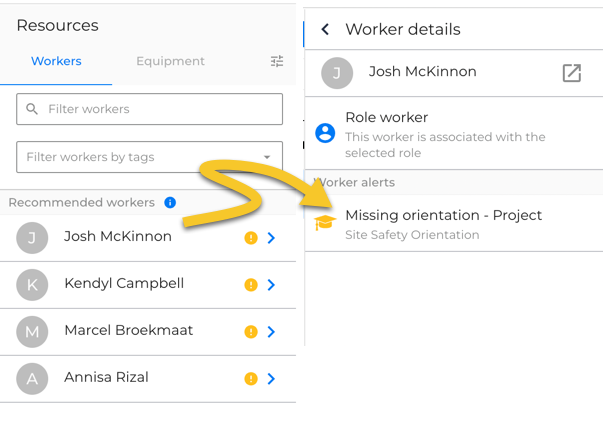Expand Kendyl Campbell's details chevron
This screenshot has width=603, height=422.
coord(271,285)
